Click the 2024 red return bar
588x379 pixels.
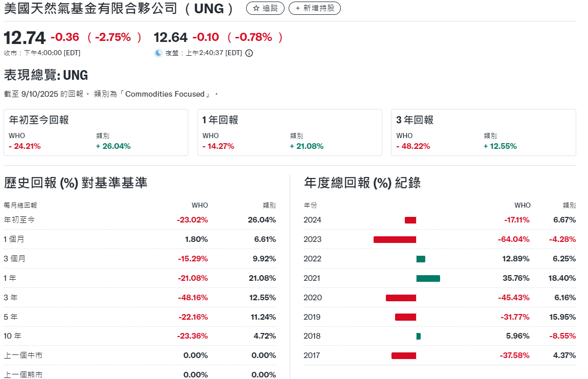(410, 220)
